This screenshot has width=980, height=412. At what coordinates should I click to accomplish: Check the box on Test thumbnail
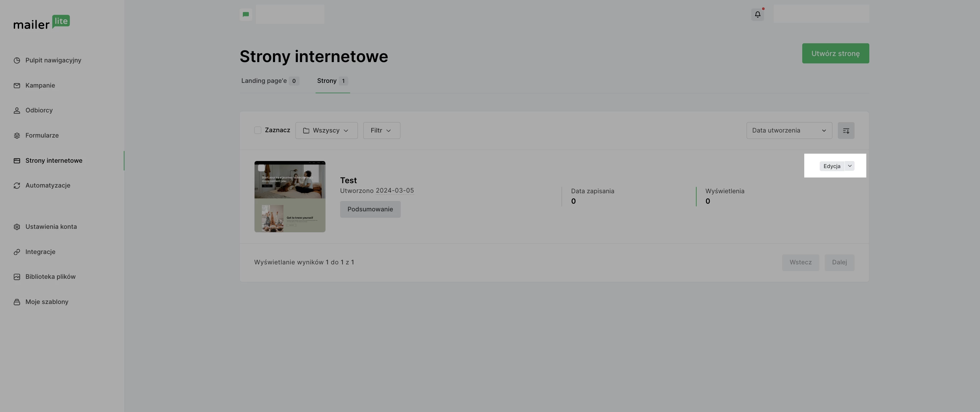pos(261,168)
